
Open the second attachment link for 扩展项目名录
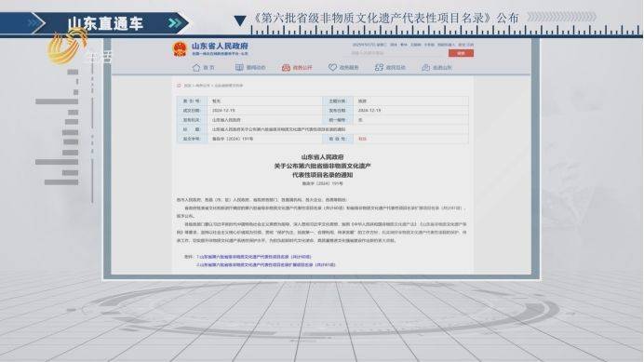(266, 265)
